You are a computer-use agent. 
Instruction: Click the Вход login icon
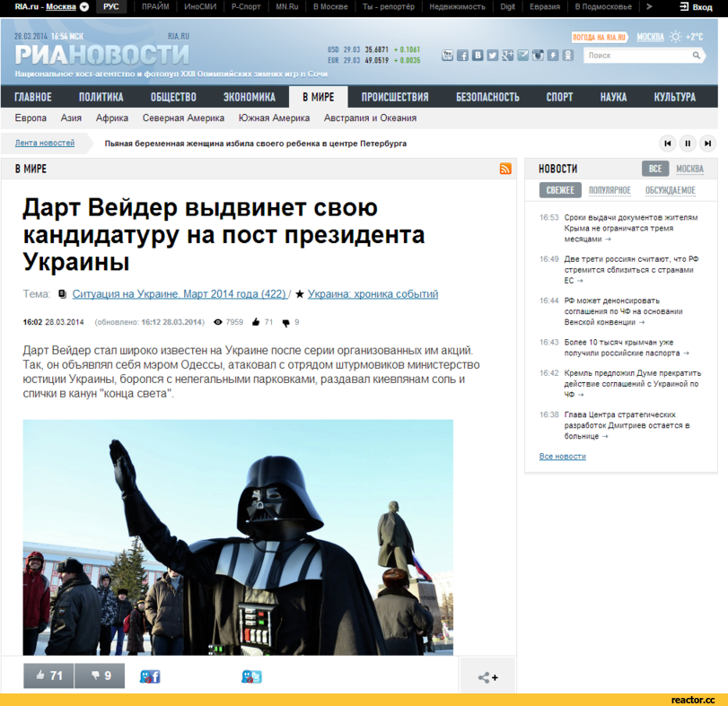click(x=684, y=7)
